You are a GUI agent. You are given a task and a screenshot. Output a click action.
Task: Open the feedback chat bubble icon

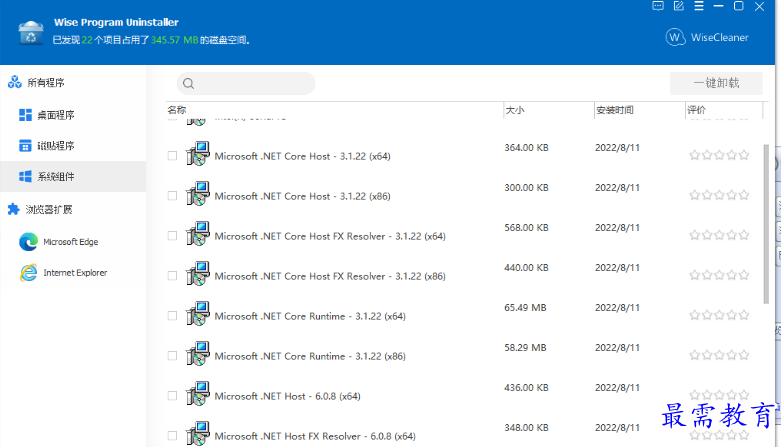click(658, 6)
